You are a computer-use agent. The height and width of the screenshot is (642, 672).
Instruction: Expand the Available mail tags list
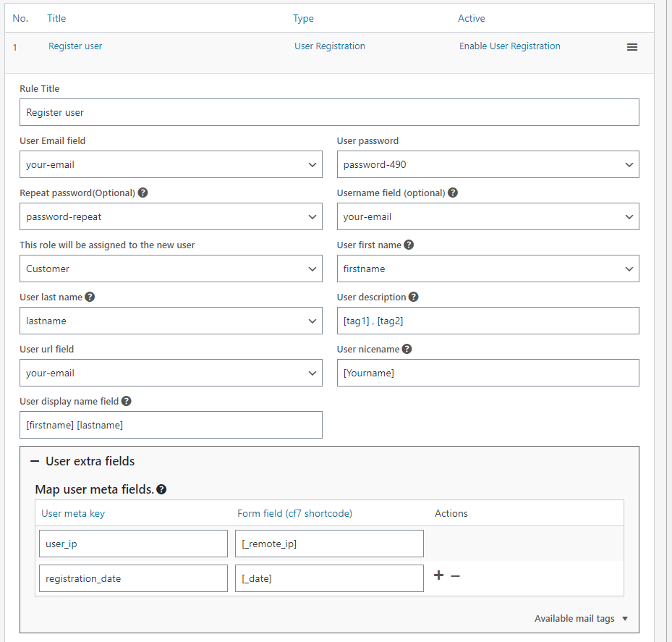point(581,618)
